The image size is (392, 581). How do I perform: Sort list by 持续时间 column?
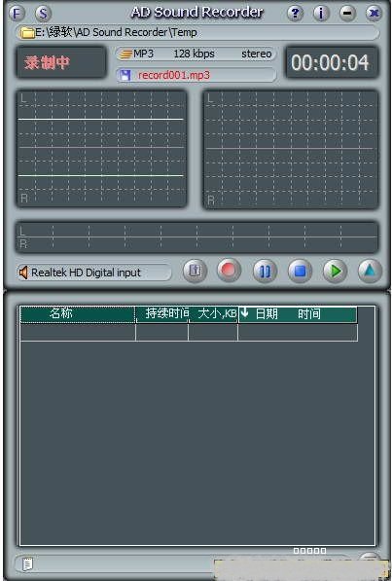162,314
